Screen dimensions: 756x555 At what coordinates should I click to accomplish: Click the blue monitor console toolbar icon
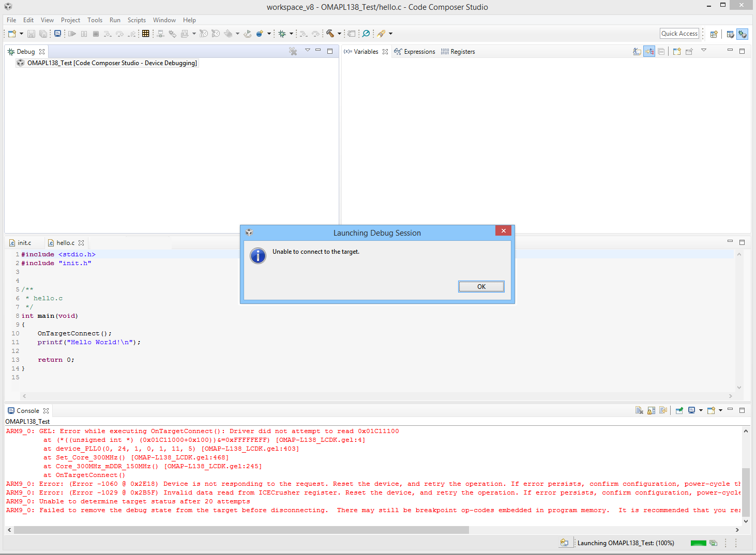pyautogui.click(x=57, y=34)
